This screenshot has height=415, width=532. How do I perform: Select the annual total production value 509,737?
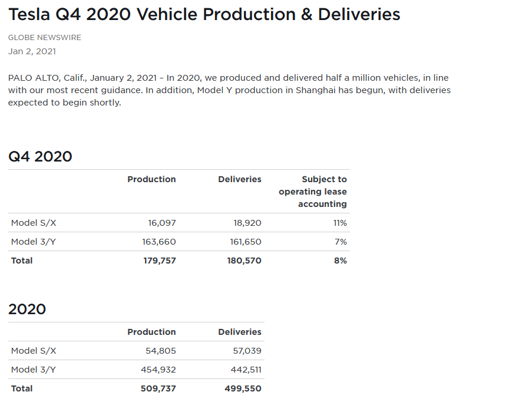point(158,388)
